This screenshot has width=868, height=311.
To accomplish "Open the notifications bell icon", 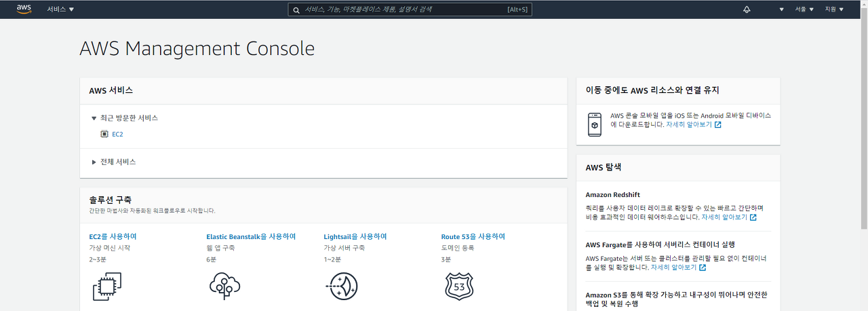I will point(747,10).
